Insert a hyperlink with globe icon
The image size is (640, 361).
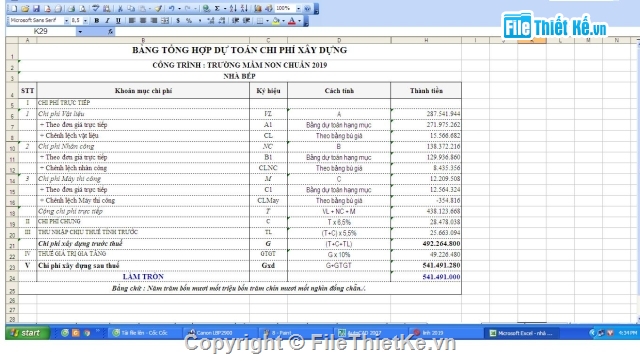click(x=206, y=9)
